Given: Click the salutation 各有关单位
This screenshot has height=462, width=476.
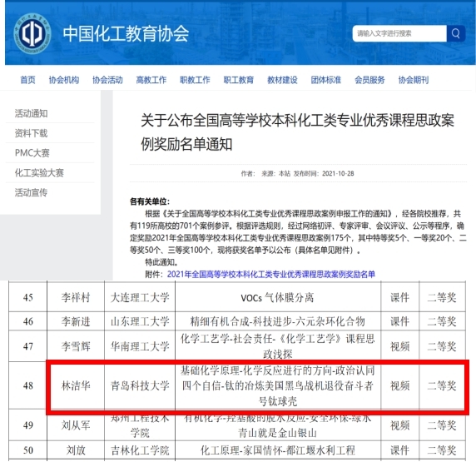Looking at the screenshot, I should 150,201.
